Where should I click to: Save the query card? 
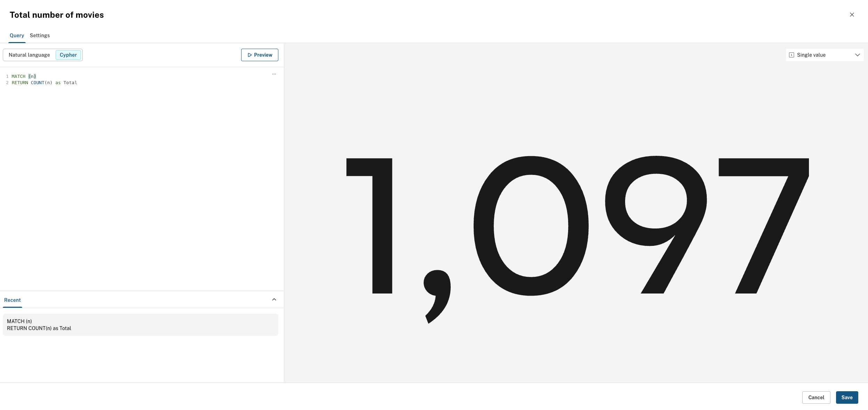pyautogui.click(x=847, y=397)
